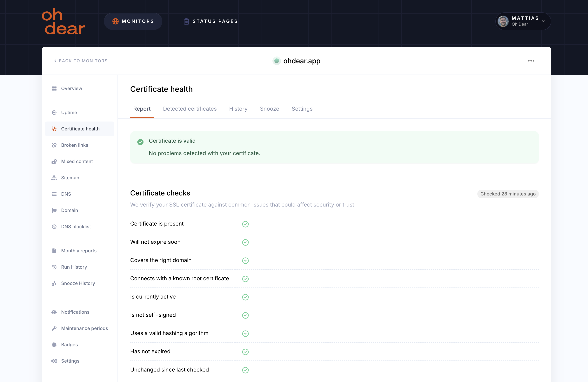This screenshot has width=588, height=382.
Task: Open the Status Pages navigation item
Action: point(211,21)
